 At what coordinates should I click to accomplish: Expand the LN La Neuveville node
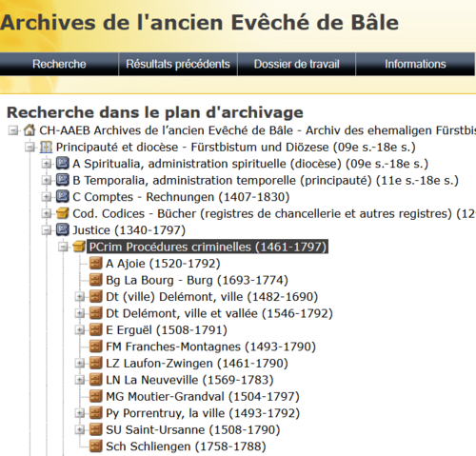point(80,380)
